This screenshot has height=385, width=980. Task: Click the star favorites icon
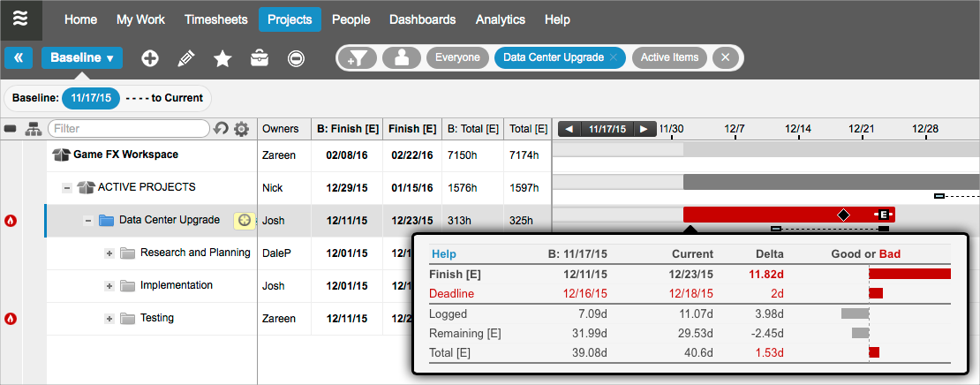(x=222, y=58)
